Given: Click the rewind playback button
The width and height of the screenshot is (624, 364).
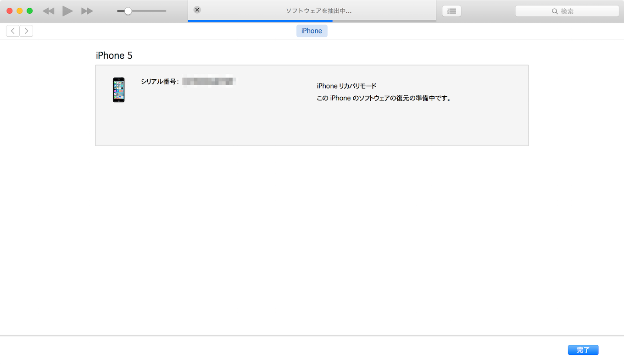Looking at the screenshot, I should coord(48,11).
